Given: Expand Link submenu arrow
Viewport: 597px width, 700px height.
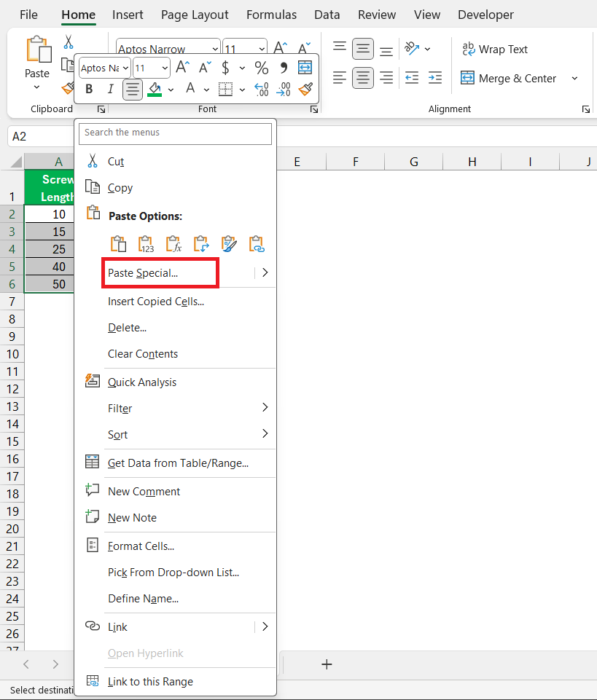Looking at the screenshot, I should click(265, 626).
